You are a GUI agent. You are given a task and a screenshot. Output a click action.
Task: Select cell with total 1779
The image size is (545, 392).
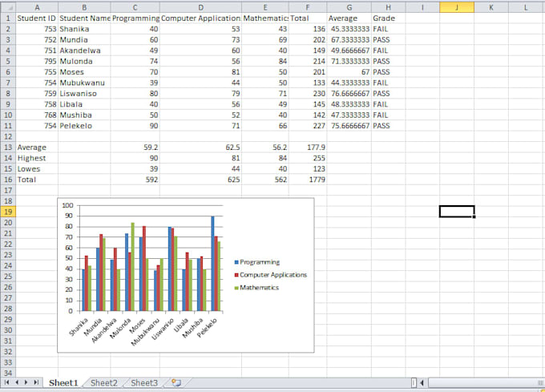308,180
